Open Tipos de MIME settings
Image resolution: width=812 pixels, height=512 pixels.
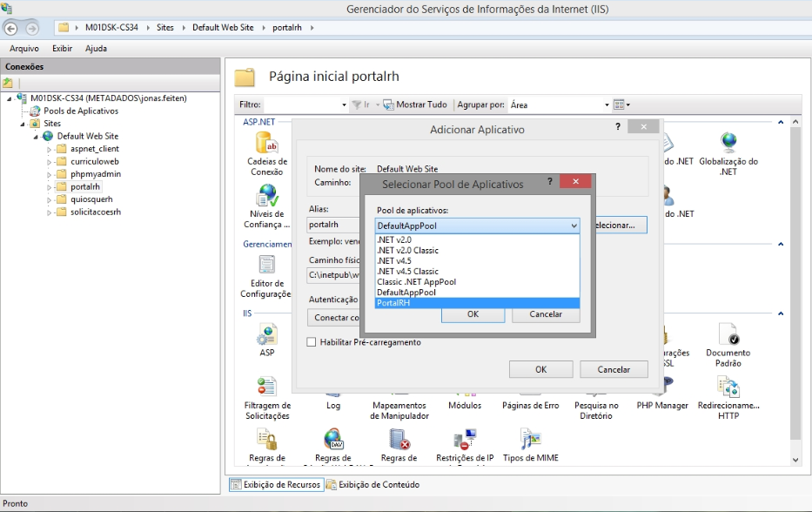(530, 443)
